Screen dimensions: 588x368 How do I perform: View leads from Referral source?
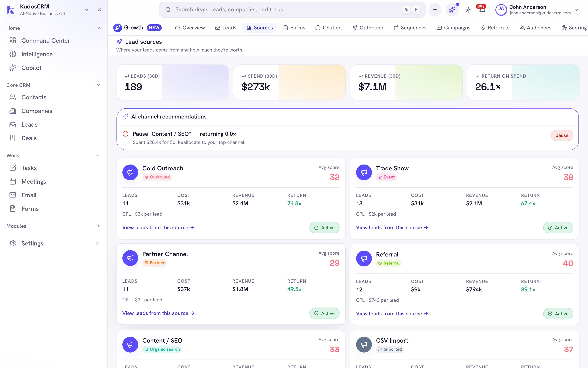click(392, 314)
